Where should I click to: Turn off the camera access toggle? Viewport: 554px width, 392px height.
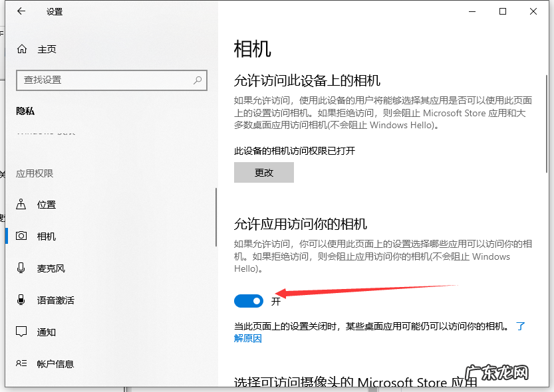248,300
